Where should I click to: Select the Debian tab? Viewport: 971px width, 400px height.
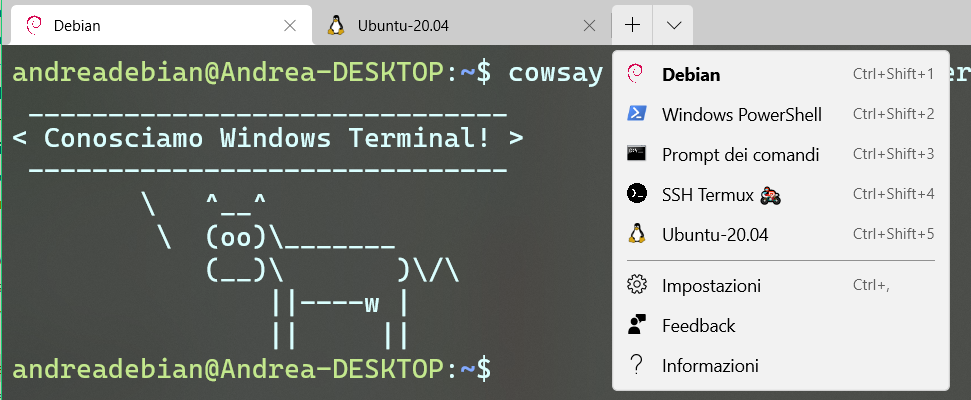pos(161,25)
